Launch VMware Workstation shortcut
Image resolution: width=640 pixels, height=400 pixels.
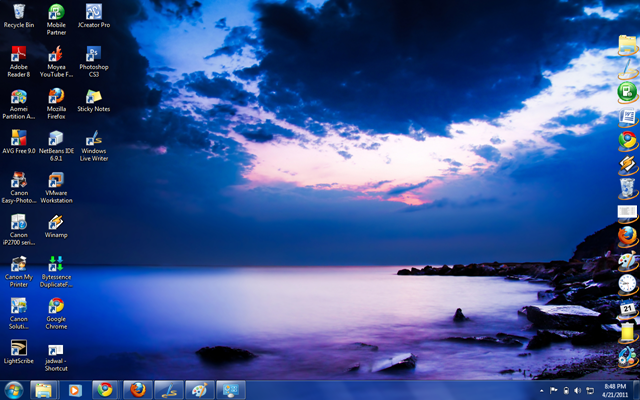tap(56, 188)
